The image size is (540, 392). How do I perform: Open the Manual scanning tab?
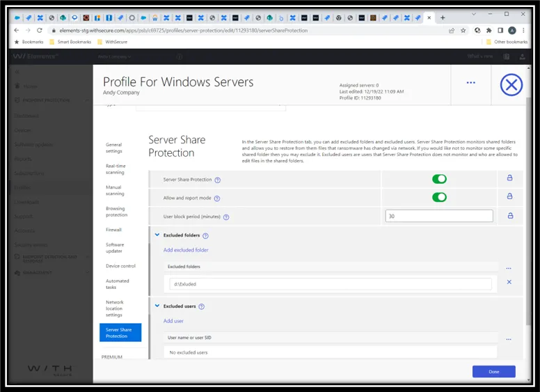tap(115, 191)
